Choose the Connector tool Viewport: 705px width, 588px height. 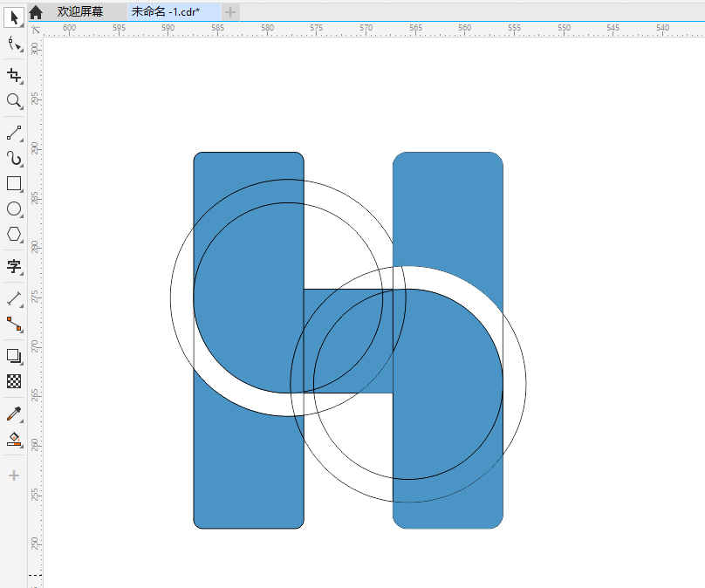[14, 324]
